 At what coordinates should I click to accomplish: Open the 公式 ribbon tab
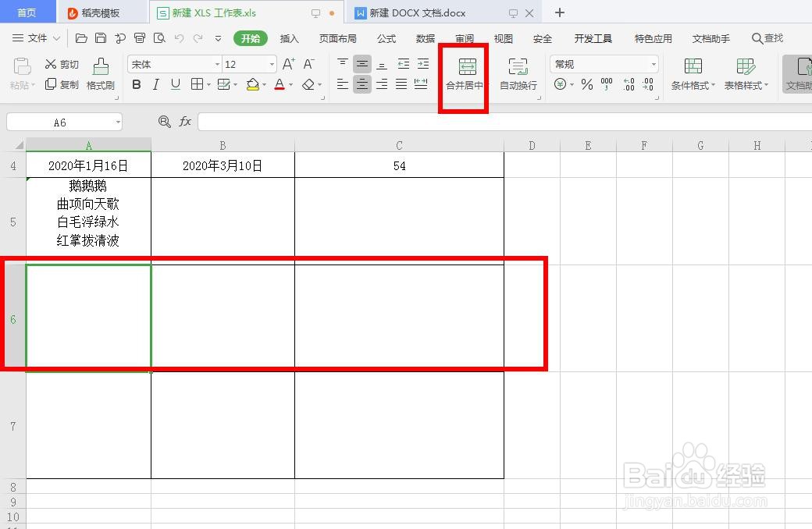(x=386, y=38)
